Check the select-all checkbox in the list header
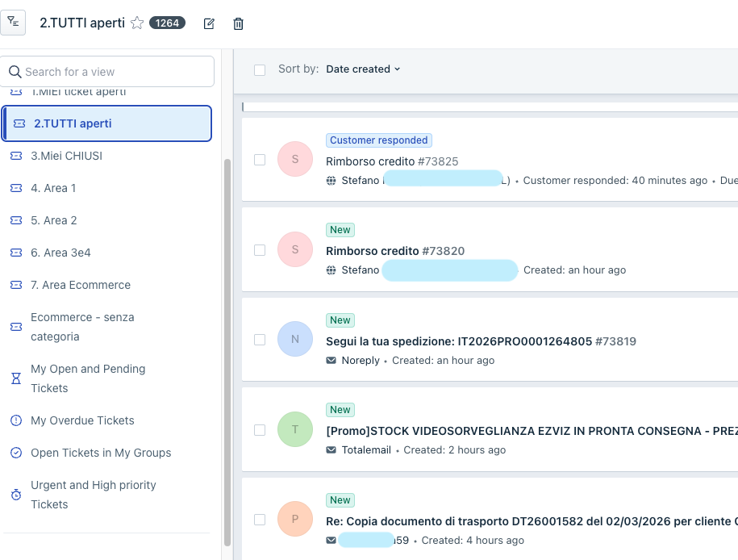The height and width of the screenshot is (560, 738). (260, 69)
